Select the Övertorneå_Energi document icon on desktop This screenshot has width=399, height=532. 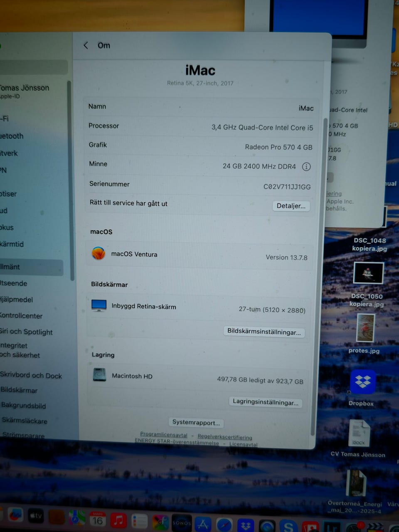(356, 483)
